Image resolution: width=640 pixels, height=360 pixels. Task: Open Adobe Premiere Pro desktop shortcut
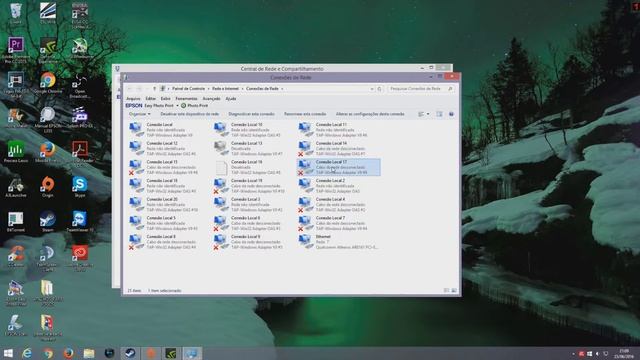(16, 50)
